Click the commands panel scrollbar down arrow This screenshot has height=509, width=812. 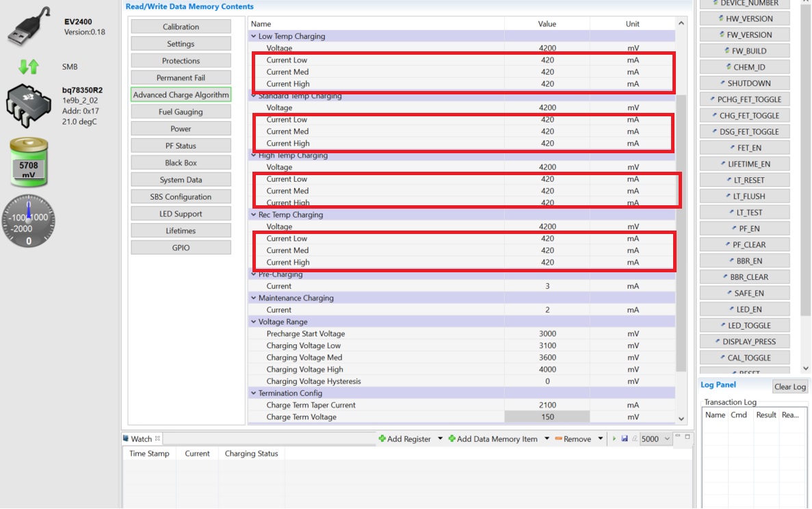pyautogui.click(x=805, y=368)
